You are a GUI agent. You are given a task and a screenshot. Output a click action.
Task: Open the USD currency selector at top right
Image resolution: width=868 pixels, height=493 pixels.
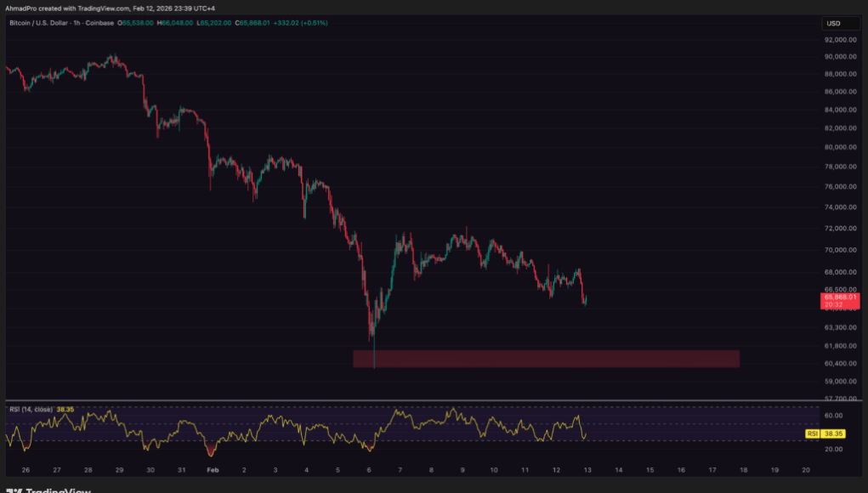click(x=840, y=23)
